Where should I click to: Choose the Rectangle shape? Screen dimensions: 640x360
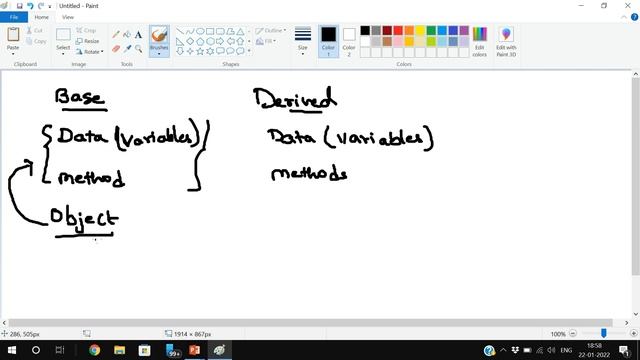tap(210, 31)
